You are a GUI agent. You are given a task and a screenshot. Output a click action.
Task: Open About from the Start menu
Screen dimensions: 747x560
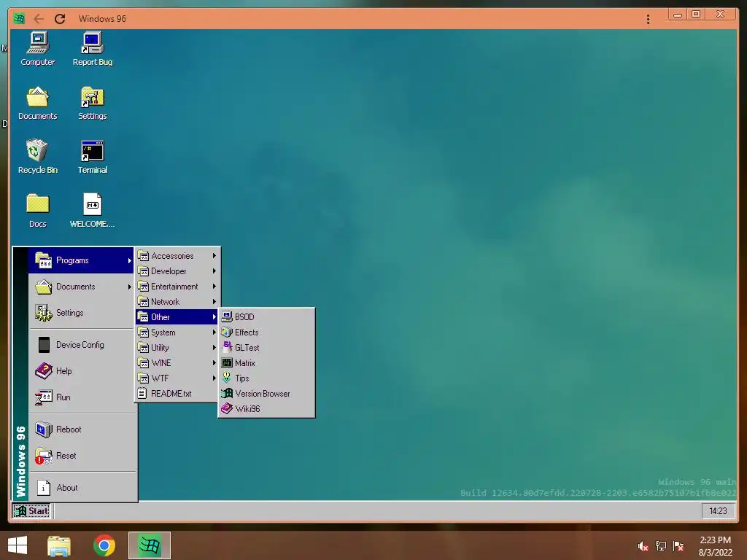[x=82, y=488]
